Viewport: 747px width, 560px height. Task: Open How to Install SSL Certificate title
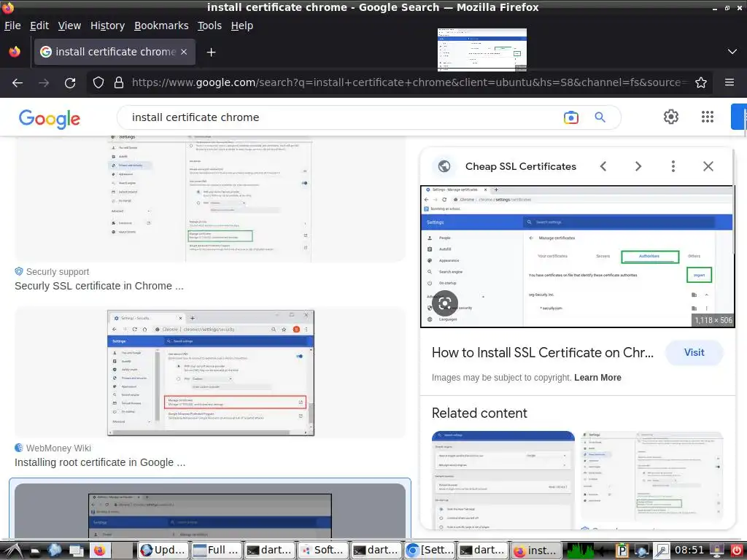[542, 352]
